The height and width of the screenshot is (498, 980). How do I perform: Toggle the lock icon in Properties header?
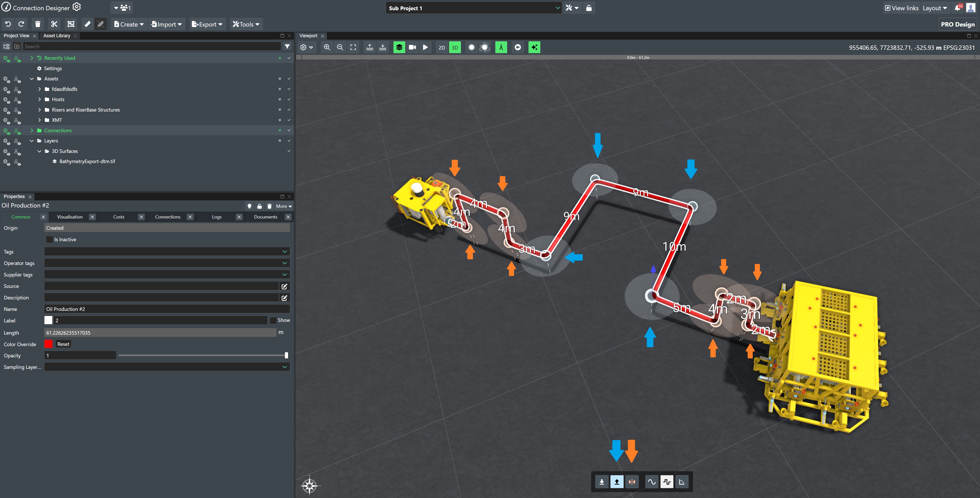(x=259, y=206)
